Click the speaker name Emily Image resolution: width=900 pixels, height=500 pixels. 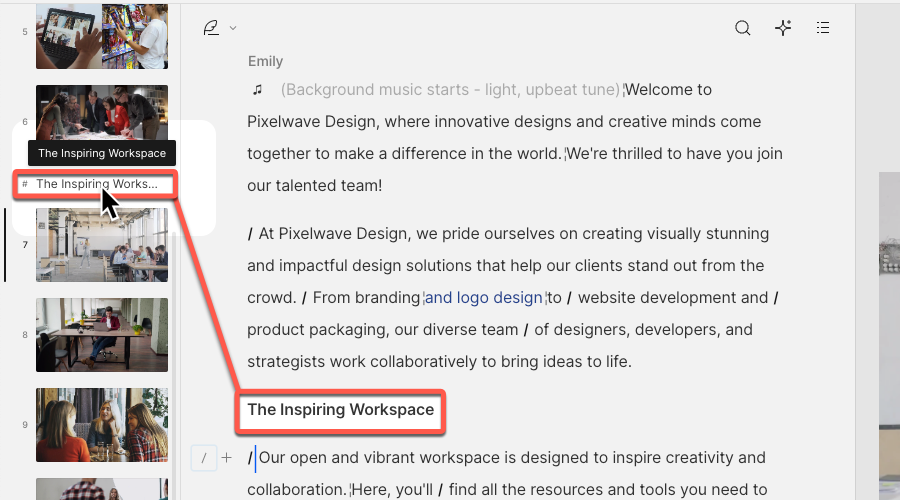click(265, 61)
